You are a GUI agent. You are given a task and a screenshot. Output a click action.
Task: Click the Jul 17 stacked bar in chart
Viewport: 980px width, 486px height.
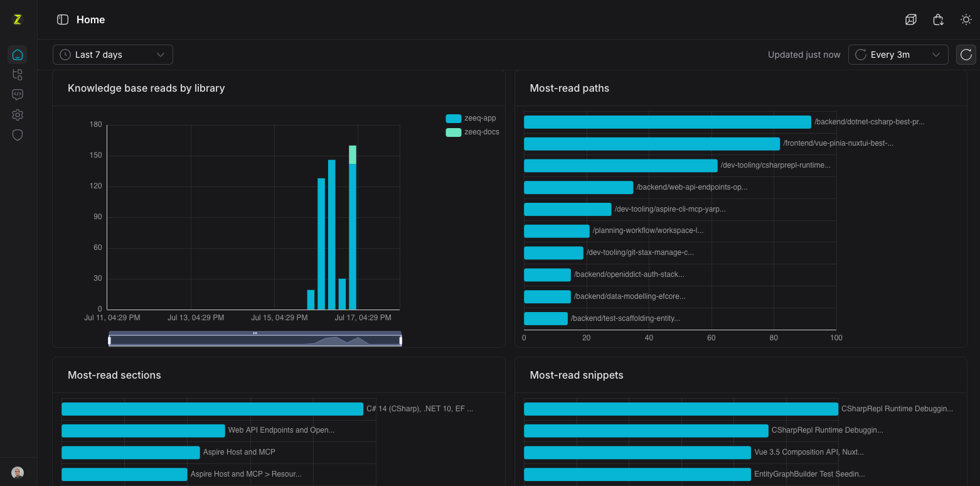(353, 227)
